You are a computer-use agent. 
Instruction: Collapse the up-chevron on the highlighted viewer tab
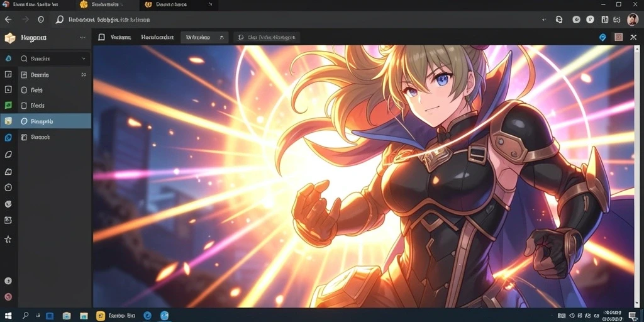(222, 37)
